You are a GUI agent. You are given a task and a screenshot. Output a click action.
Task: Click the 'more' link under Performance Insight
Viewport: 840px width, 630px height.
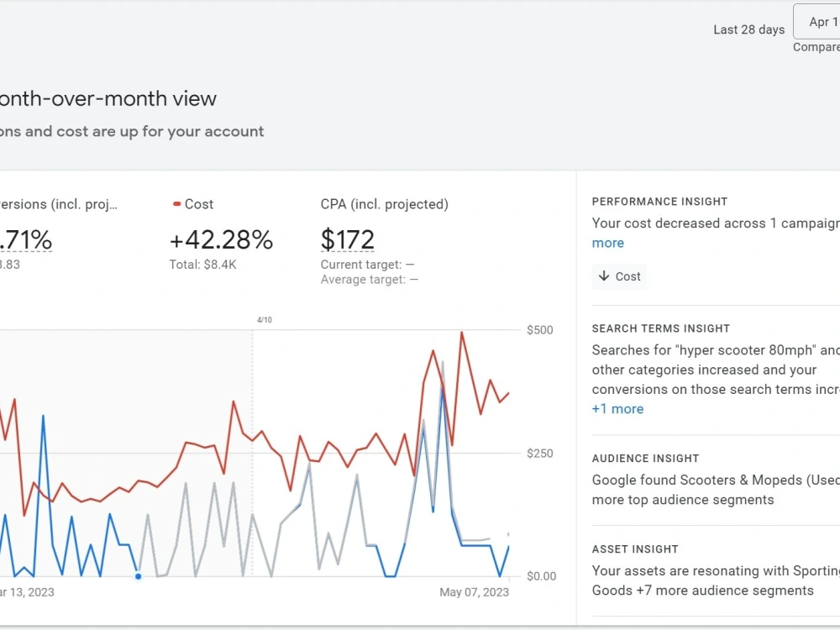607,244
